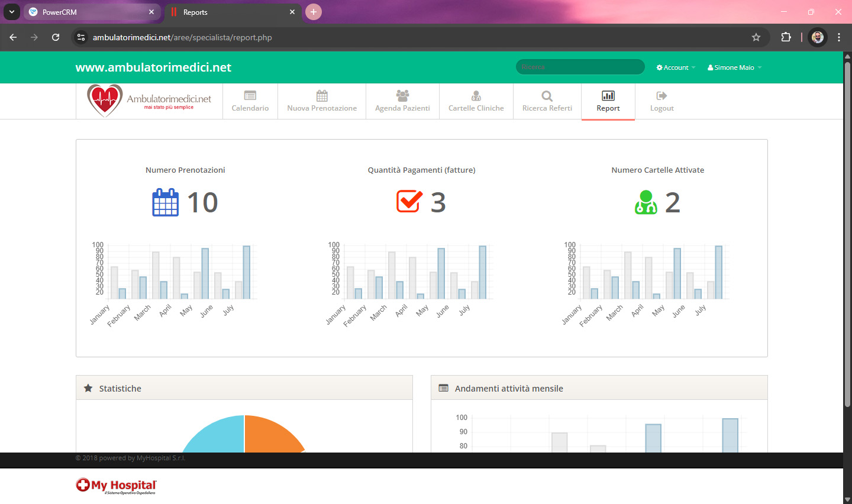Expand the Simone Maio user dropdown
852x504 pixels.
734,67
